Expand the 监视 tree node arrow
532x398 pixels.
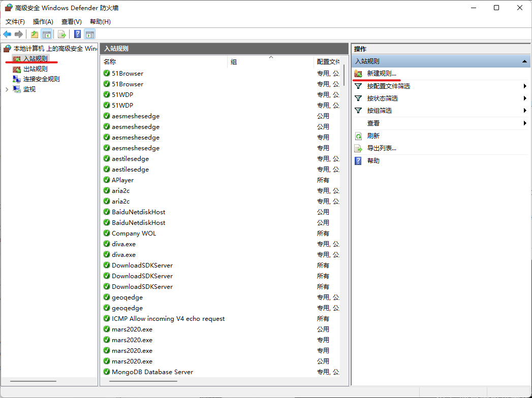coord(7,89)
